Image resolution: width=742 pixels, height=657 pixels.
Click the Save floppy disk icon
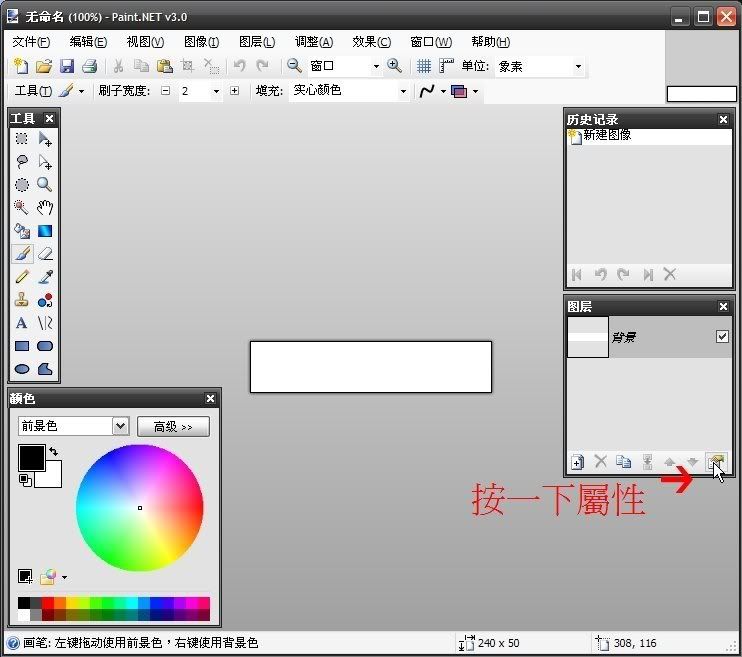click(x=67, y=66)
